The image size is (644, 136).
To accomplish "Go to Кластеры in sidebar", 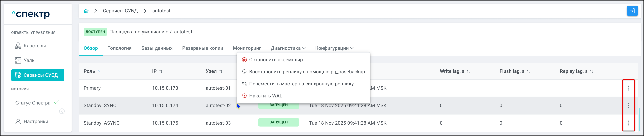I will pyautogui.click(x=34, y=46).
